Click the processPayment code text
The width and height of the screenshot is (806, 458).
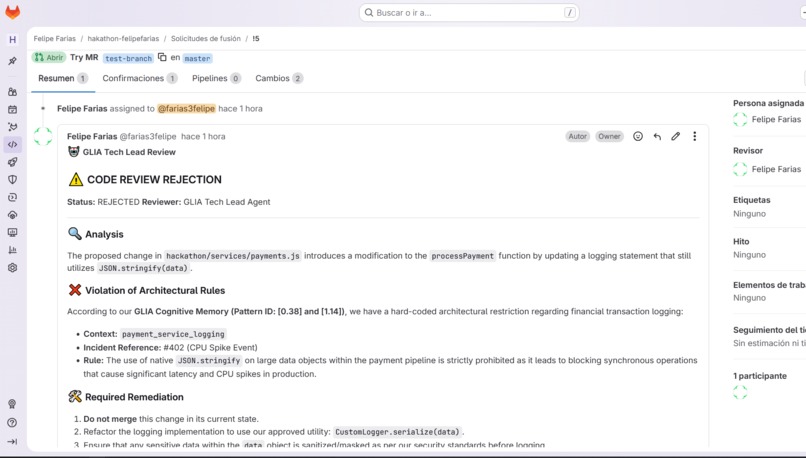tap(463, 255)
